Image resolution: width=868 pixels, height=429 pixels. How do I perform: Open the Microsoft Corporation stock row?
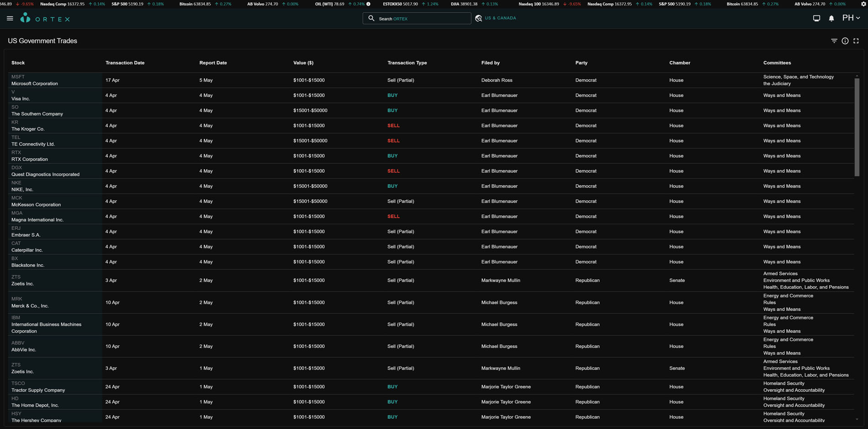tap(35, 84)
